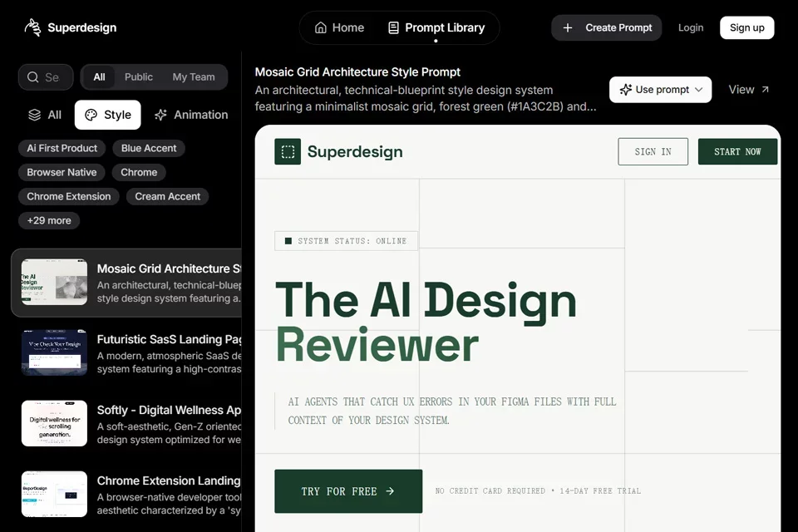
Task: Select the Style category tab
Action: [x=108, y=115]
